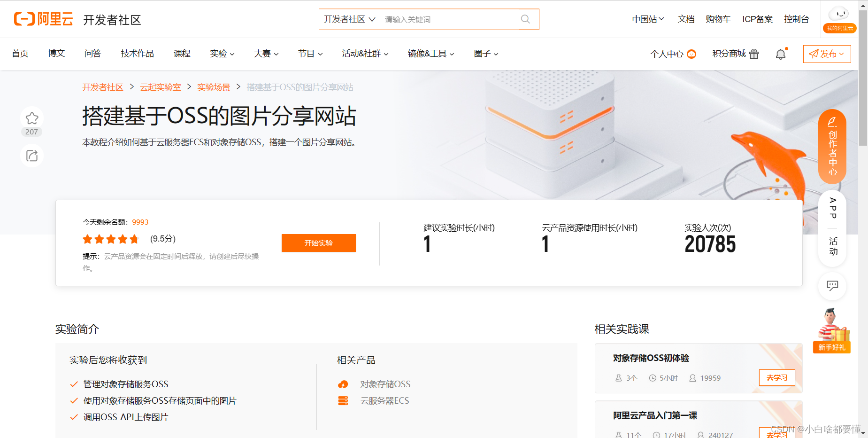Open the 技术作品 nav item
The height and width of the screenshot is (438, 868).
pos(137,54)
